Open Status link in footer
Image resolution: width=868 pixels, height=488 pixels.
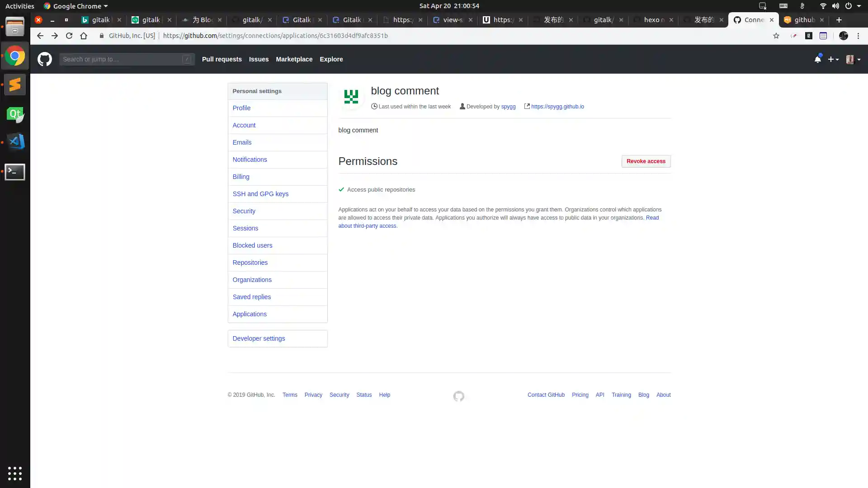(x=364, y=395)
